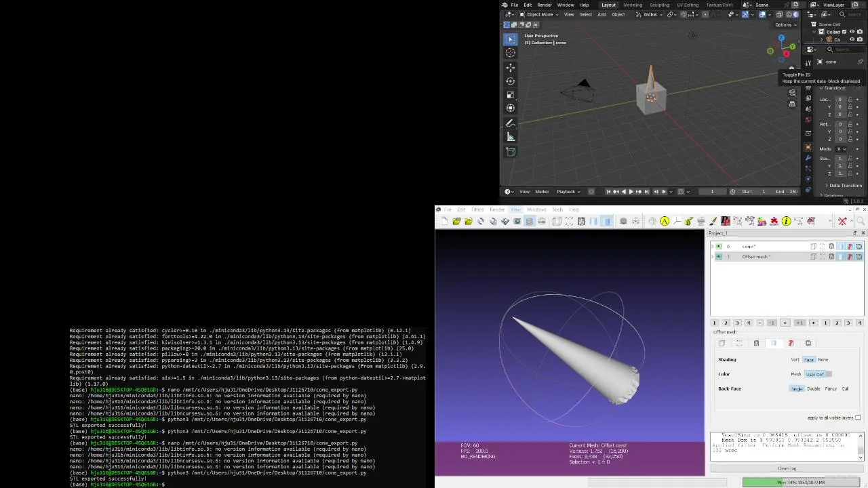This screenshot has width=868, height=488.
Task: Select Color User-Def option in MeshLab
Action: [814, 374]
